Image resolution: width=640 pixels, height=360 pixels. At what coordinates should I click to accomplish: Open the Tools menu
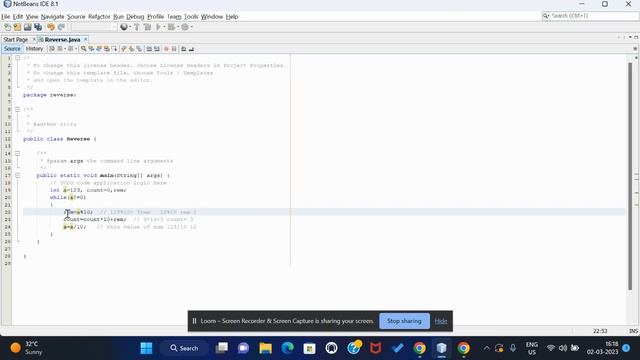click(191, 17)
